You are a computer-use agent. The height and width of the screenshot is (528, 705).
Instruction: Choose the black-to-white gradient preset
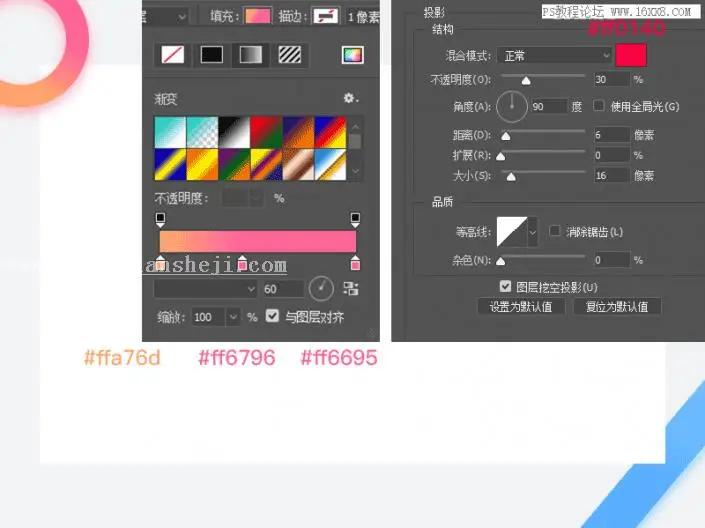tap(234, 132)
